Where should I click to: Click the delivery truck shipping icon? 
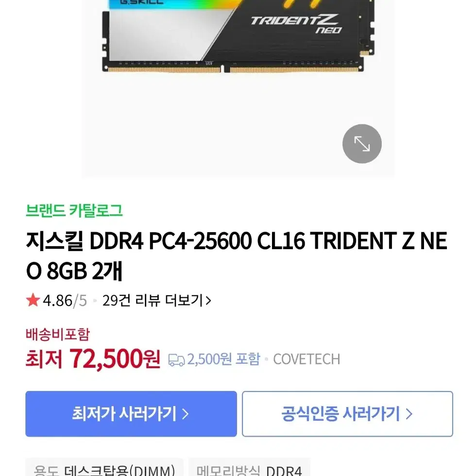[176, 360]
